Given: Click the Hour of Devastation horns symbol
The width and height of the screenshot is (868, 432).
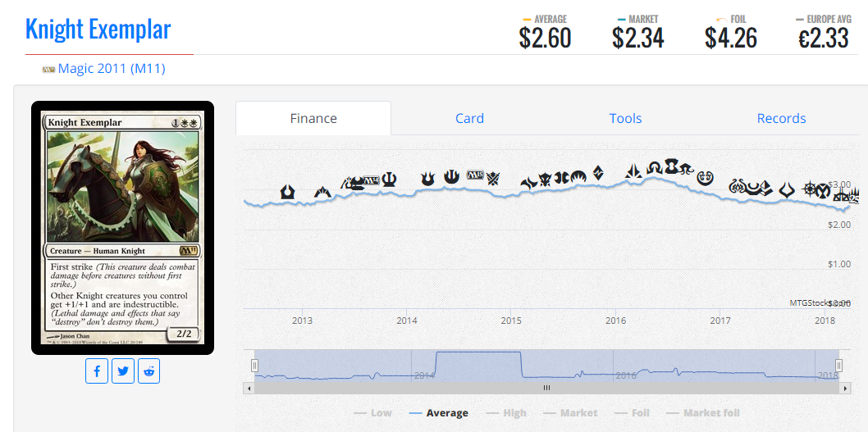Looking at the screenshot, I should 787,189.
